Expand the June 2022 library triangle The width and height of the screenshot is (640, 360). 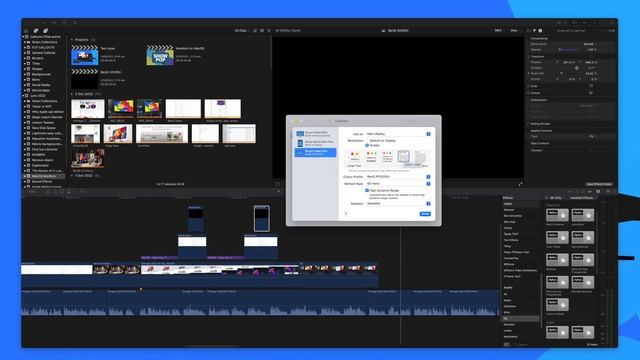pyautogui.click(x=24, y=96)
